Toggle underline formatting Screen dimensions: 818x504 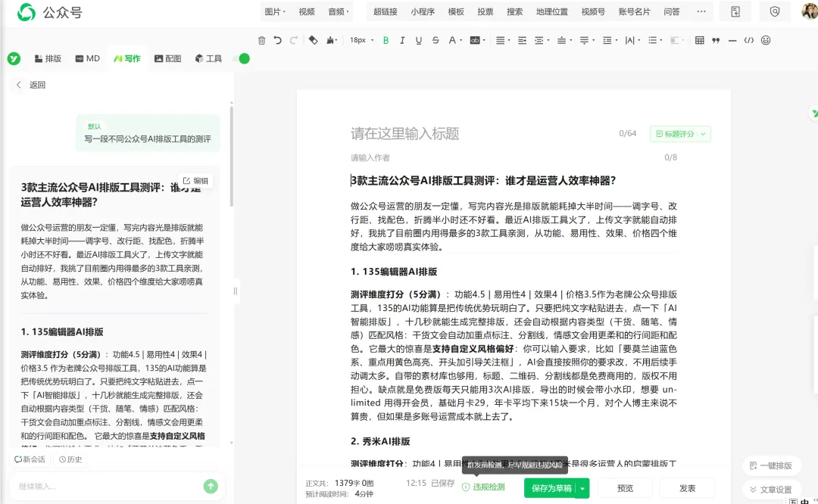click(x=418, y=40)
